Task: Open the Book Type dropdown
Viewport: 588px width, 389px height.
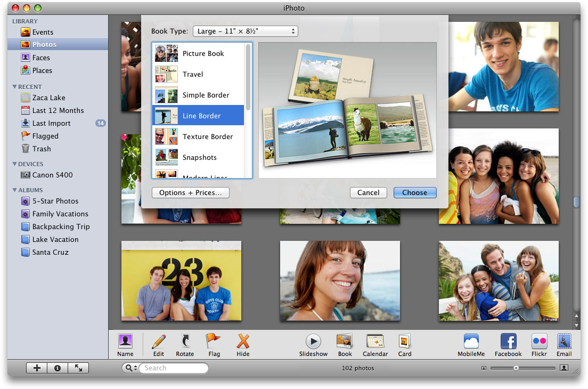Action: (245, 31)
